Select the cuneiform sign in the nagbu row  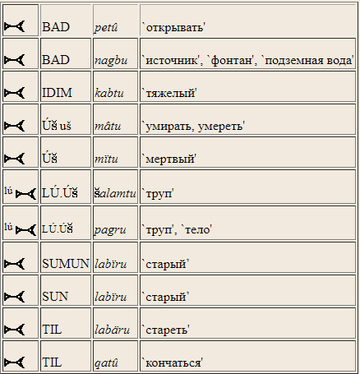tap(14, 60)
